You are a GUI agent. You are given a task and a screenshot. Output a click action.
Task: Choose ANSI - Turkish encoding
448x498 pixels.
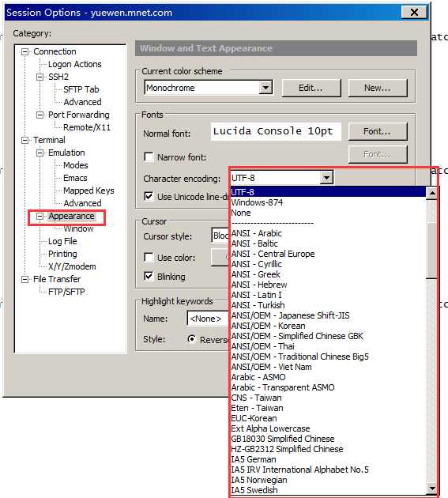pos(328,305)
